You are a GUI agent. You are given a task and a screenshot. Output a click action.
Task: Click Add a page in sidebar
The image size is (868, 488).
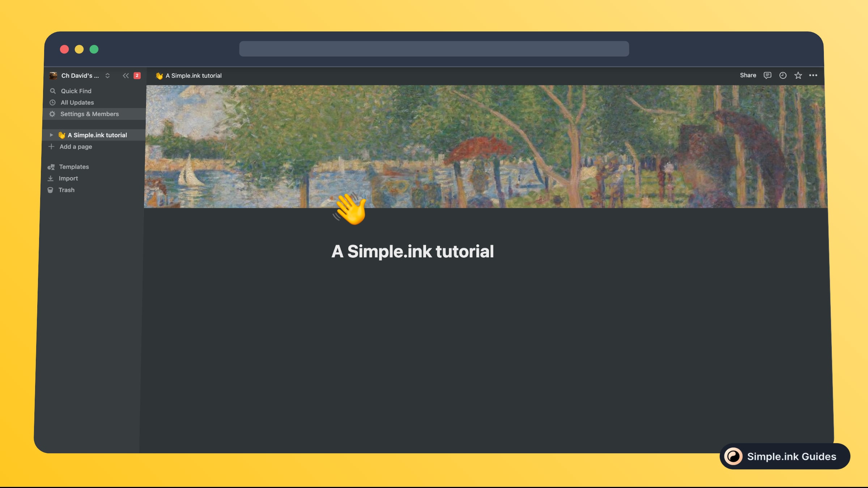[x=75, y=146]
